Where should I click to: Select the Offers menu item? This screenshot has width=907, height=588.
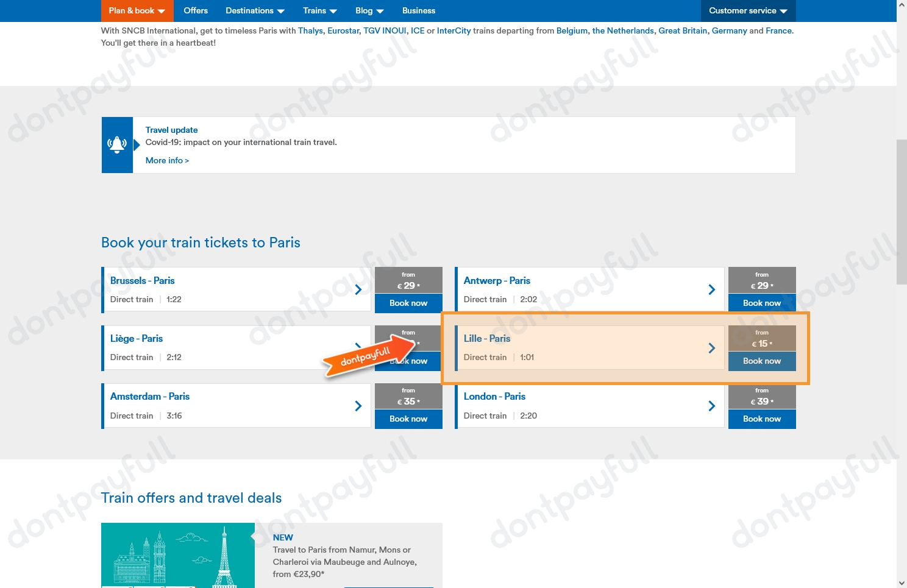[x=195, y=10]
